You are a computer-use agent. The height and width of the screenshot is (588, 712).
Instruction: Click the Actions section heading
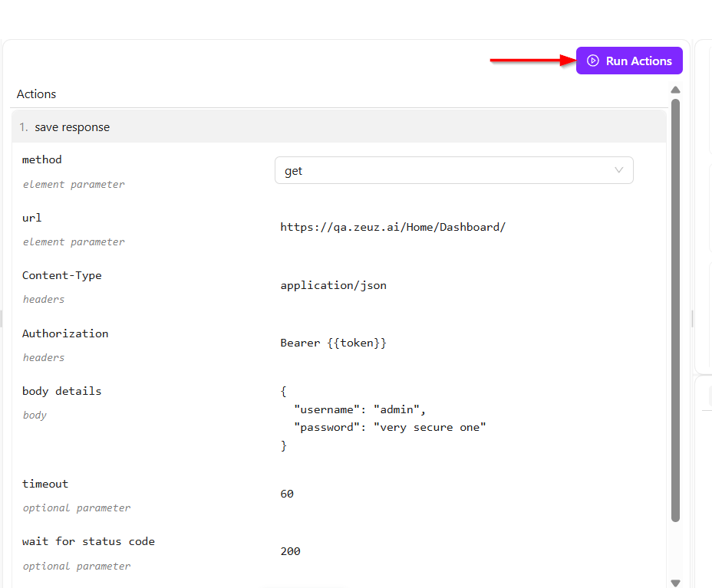(x=37, y=94)
